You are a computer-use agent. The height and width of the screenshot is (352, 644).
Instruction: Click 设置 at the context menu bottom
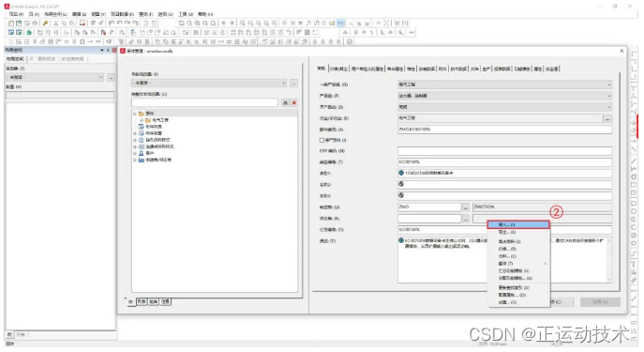[518, 302]
